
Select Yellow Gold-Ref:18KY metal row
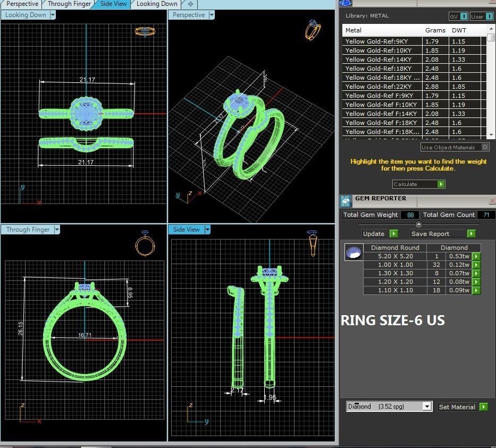(x=414, y=69)
